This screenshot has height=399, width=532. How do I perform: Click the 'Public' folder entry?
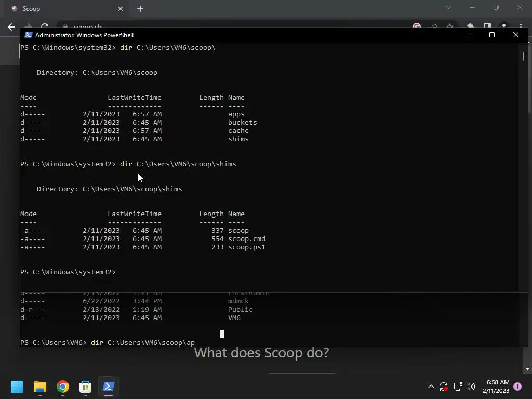coord(240,310)
